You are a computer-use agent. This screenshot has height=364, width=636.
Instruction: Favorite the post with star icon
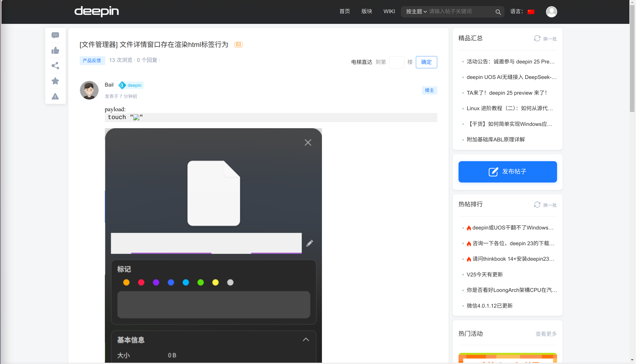pyautogui.click(x=55, y=81)
